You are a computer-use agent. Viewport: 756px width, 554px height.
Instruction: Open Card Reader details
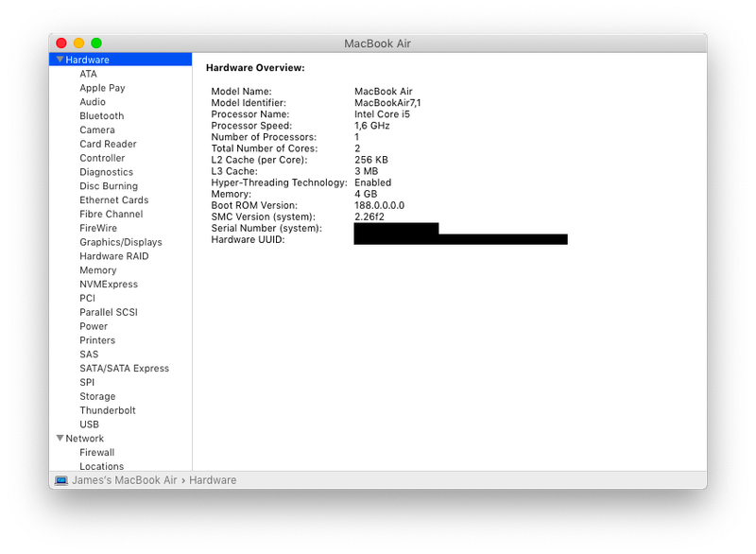pos(108,144)
